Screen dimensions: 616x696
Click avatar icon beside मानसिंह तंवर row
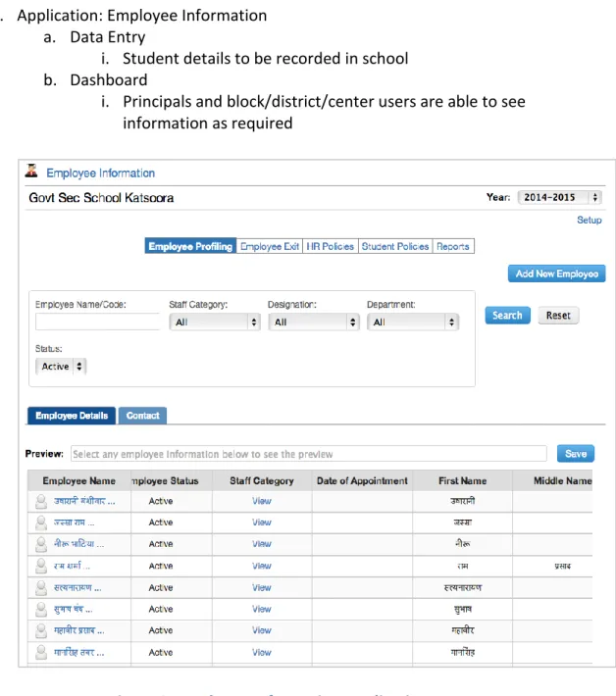(41, 652)
